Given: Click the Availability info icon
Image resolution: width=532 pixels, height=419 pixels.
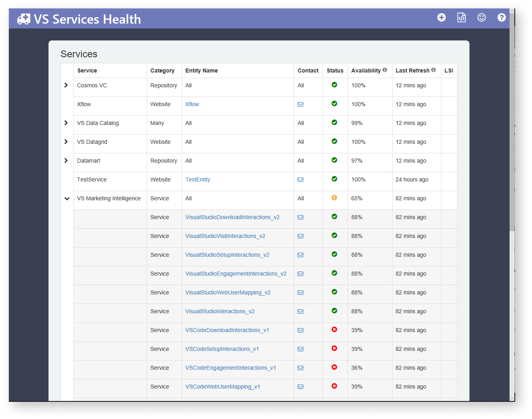Looking at the screenshot, I should [385, 70].
